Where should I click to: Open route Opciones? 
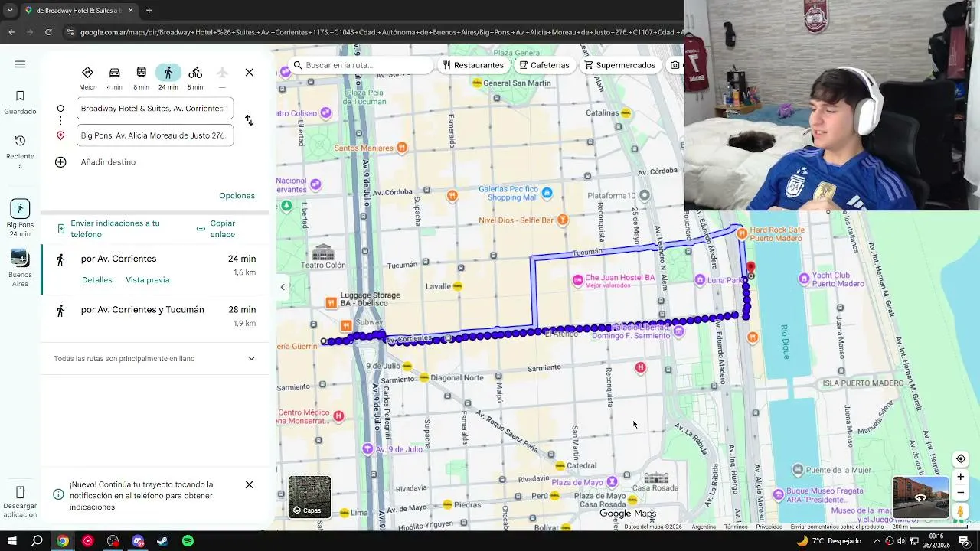point(237,196)
